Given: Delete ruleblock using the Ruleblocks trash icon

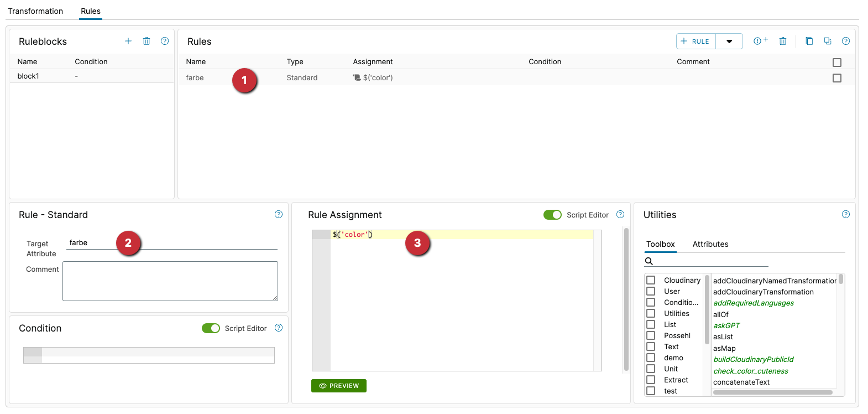Looking at the screenshot, I should tap(147, 41).
